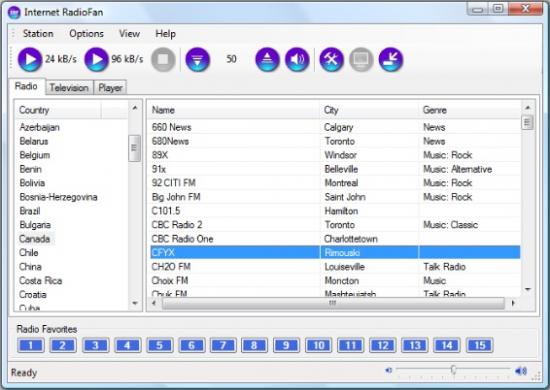550x390 pixels.
Task: Choose radio favorite button 3
Action: pos(95,345)
